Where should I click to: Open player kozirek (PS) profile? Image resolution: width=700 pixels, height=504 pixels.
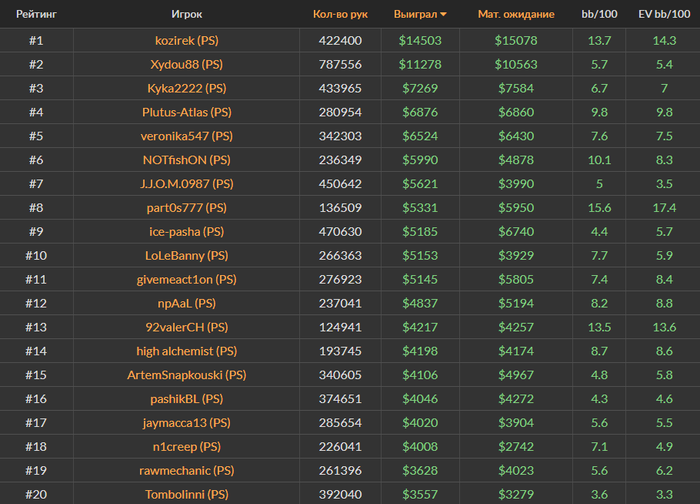(x=187, y=41)
